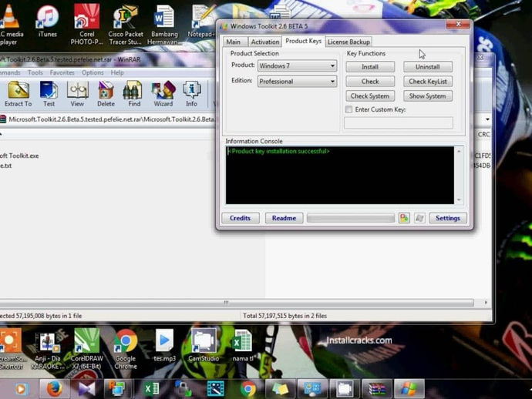The image size is (532, 399).
Task: Click Information Console scrollbar up arrow
Action: click(459, 151)
